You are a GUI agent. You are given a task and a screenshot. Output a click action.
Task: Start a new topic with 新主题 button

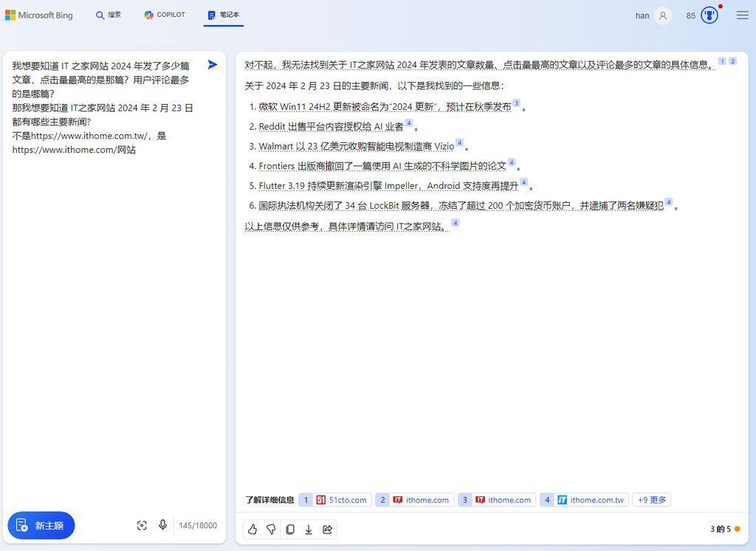point(41,525)
